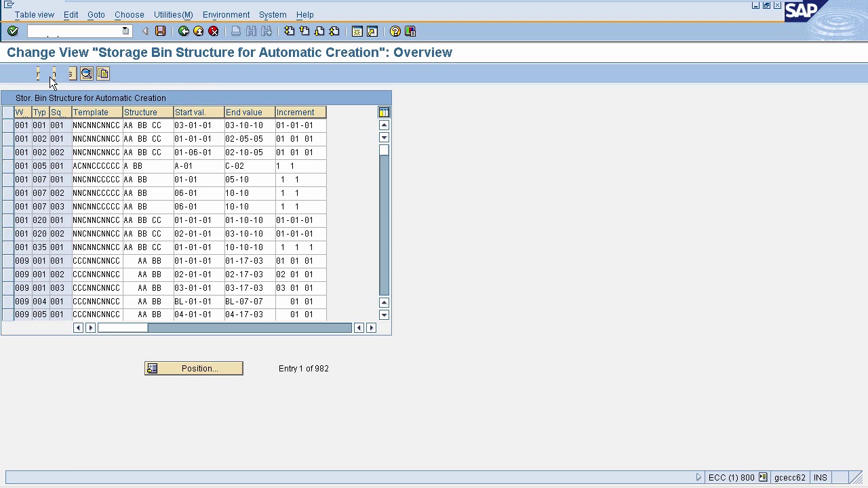The width and height of the screenshot is (868, 488).
Task: Click the red Cancel icon
Action: click(214, 31)
